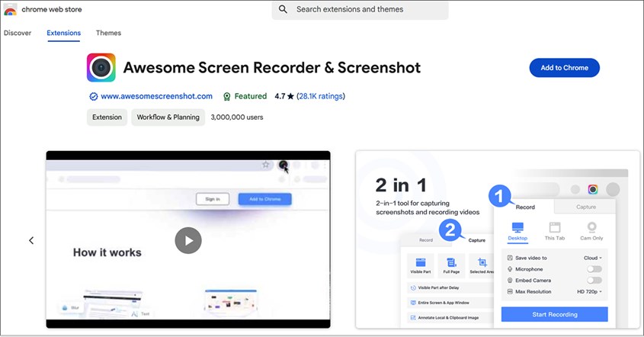Click the 4.7 star rating text
Image resolution: width=644 pixels, height=337 pixels.
tap(284, 96)
